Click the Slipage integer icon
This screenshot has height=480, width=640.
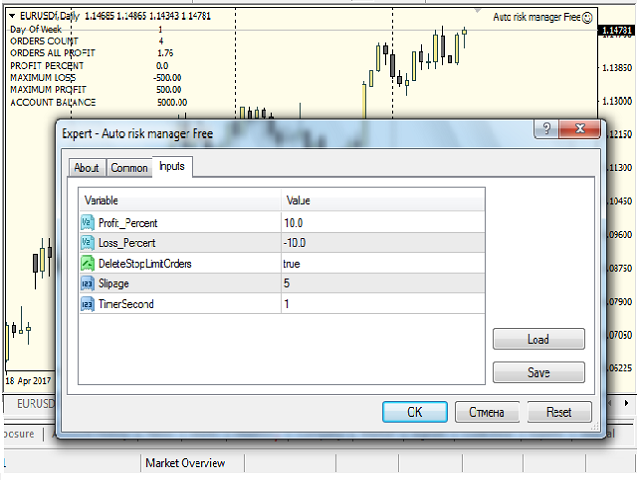87,283
